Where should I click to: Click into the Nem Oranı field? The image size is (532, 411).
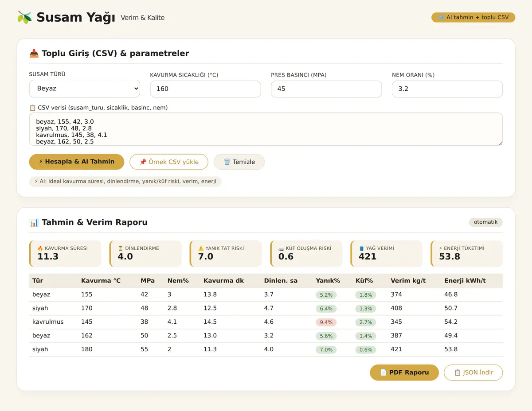click(x=447, y=89)
